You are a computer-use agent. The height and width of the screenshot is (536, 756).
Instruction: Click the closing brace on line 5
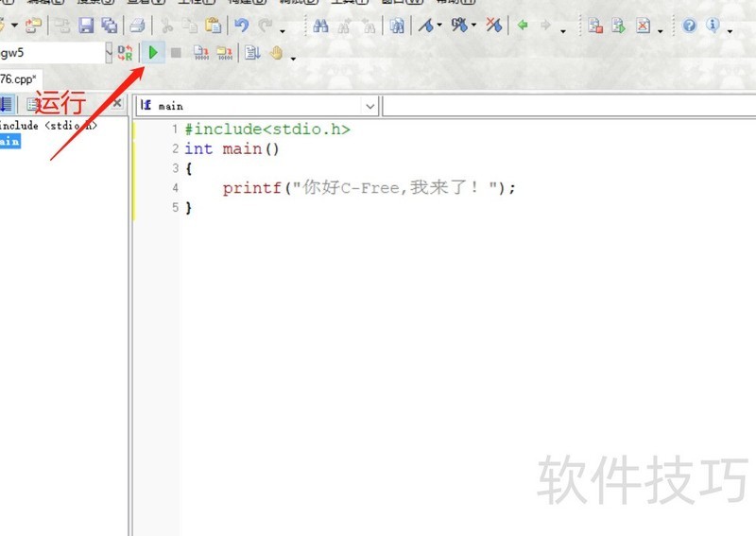pos(188,208)
